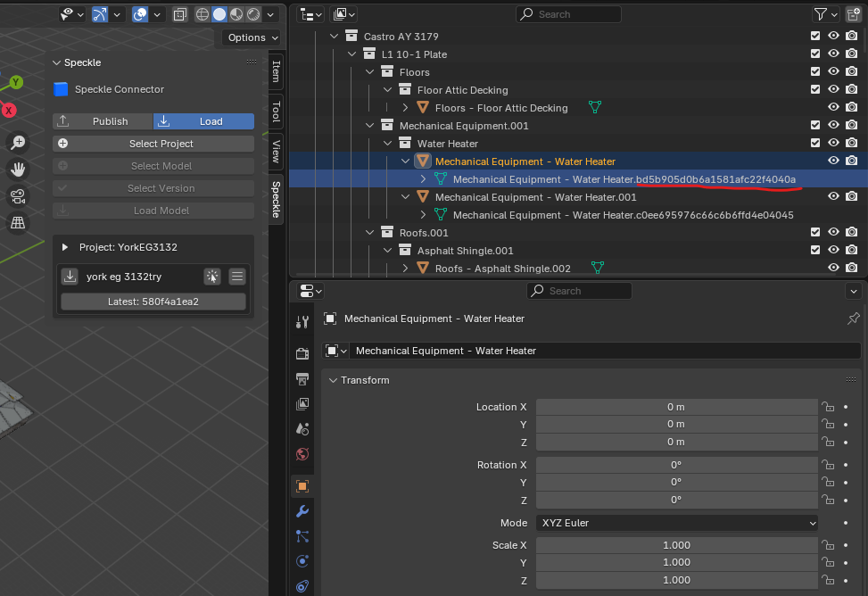Collapse the Mechanical Equipment.001 collection
This screenshot has height=596, width=868.
[370, 126]
